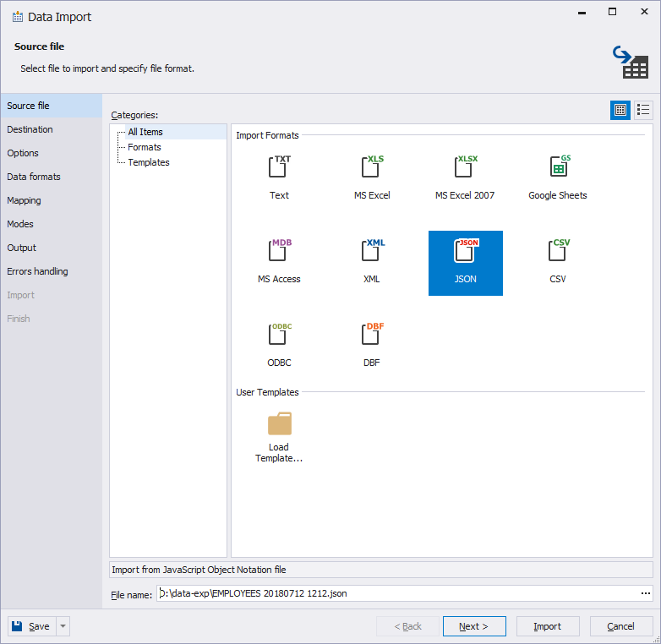The width and height of the screenshot is (661, 644).
Task: Open the Output wizard page
Action: click(x=51, y=248)
